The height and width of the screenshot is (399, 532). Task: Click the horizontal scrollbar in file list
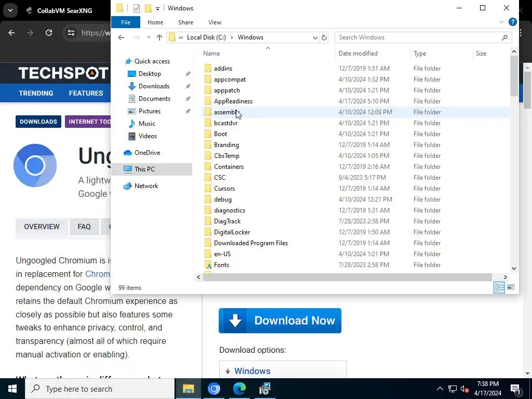coord(348,277)
